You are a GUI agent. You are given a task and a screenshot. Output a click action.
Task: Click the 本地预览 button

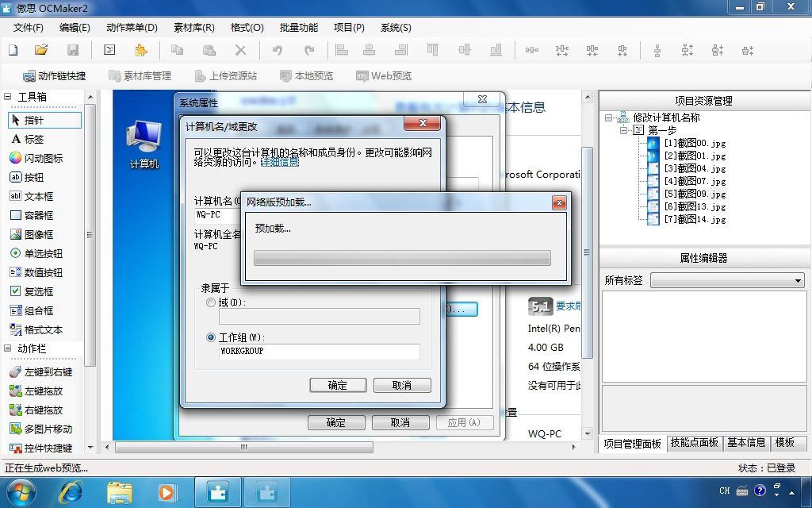[307, 75]
